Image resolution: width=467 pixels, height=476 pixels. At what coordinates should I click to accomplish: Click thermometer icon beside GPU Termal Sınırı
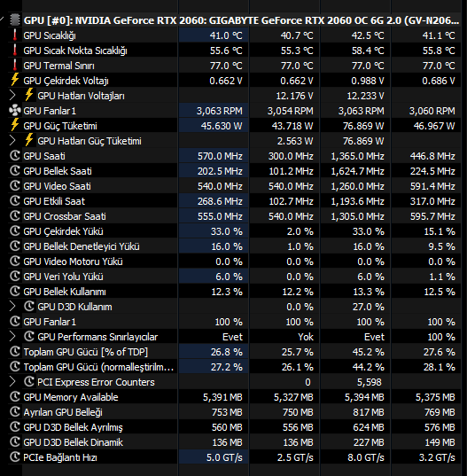point(14,66)
